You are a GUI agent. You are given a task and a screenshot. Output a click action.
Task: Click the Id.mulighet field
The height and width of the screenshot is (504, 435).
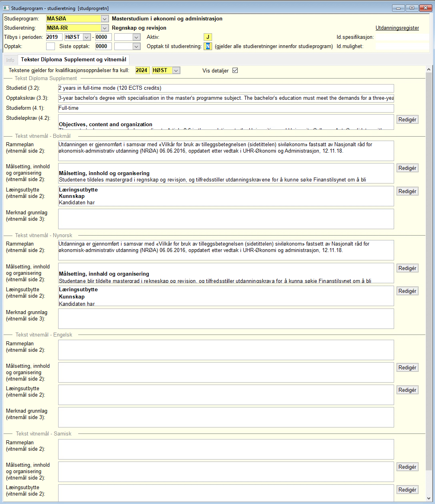403,46
